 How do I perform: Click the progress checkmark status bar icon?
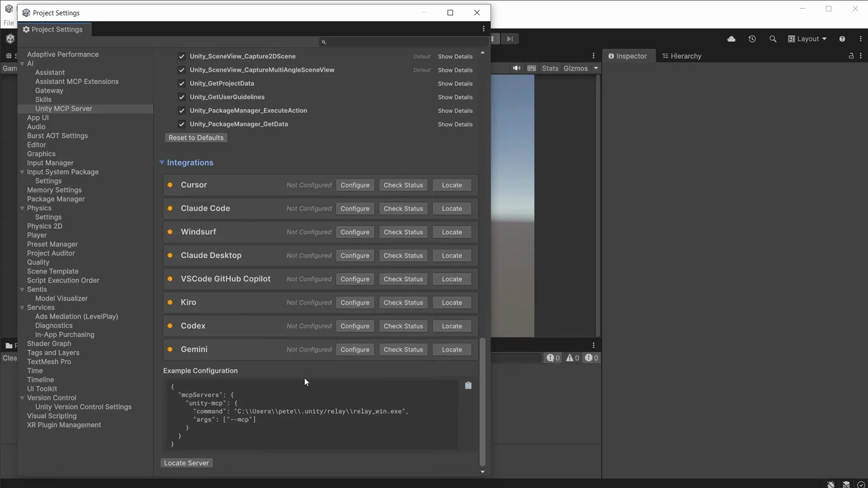tap(861, 484)
